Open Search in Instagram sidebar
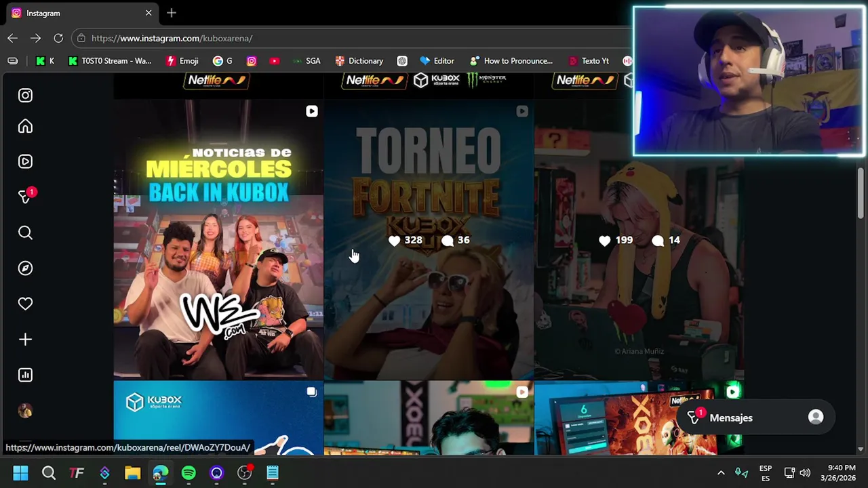The height and width of the screenshot is (488, 868). coord(25,233)
